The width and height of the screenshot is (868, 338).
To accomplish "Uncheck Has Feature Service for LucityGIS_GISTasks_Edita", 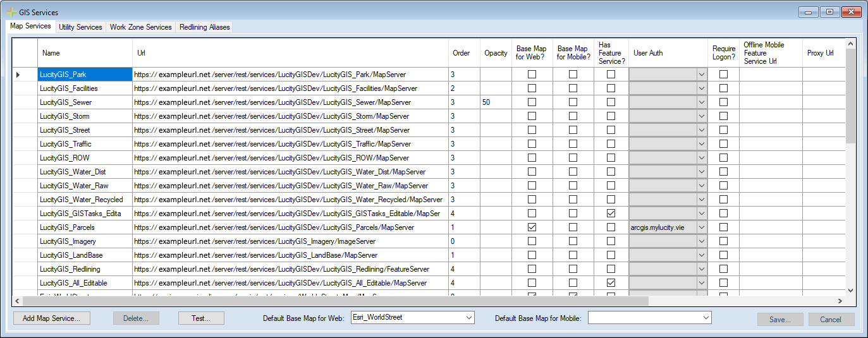I will [611, 214].
